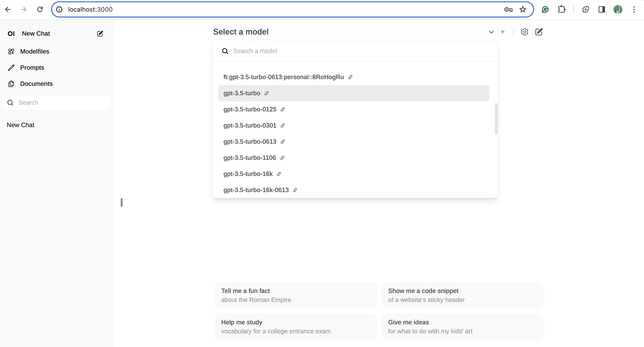Click the plus icon to add another model
The height and width of the screenshot is (347, 644).
(x=502, y=32)
